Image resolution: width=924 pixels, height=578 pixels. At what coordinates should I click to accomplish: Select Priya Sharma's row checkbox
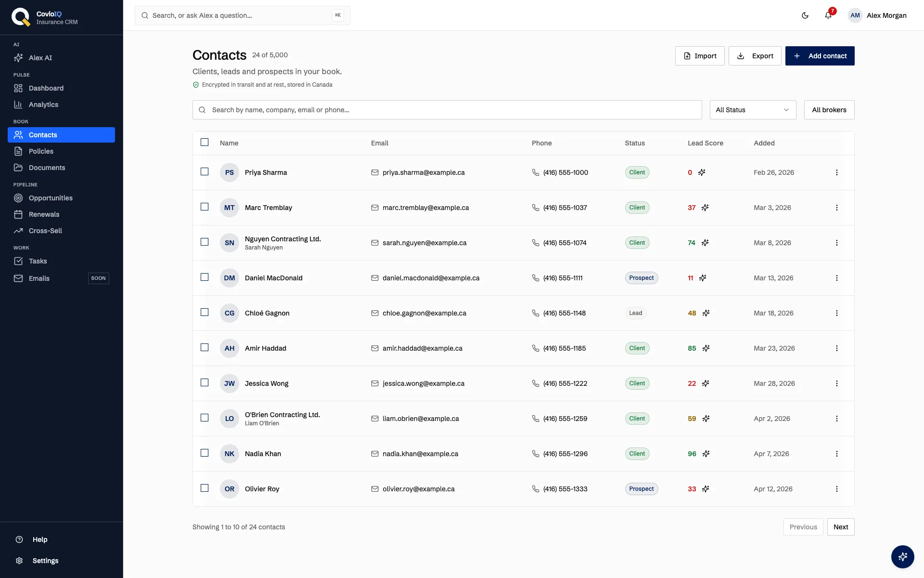(205, 171)
